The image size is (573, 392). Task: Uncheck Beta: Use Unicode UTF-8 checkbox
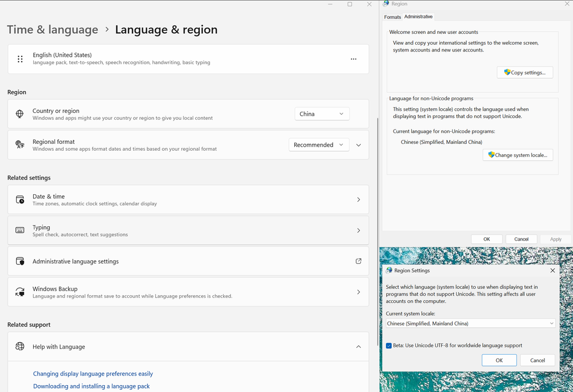tap(389, 346)
